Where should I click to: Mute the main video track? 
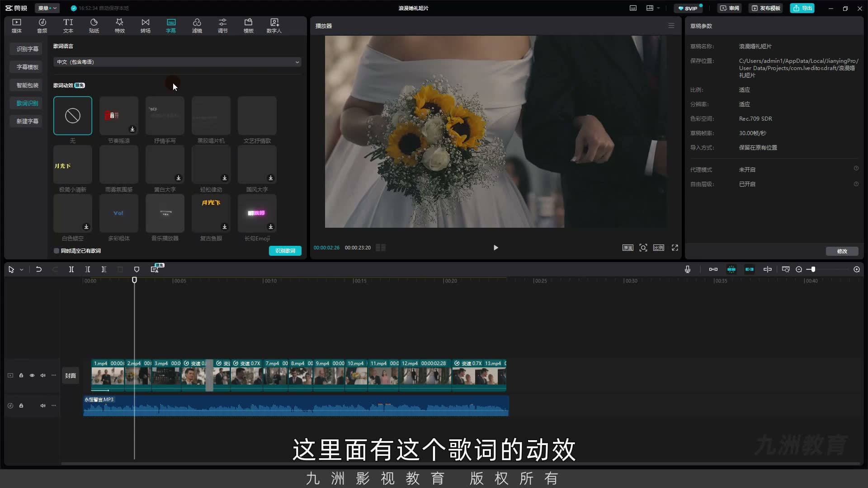(x=43, y=375)
